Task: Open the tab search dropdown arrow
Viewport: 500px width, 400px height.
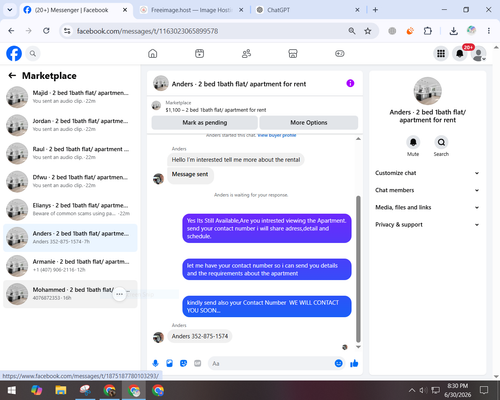Action: pos(10,10)
